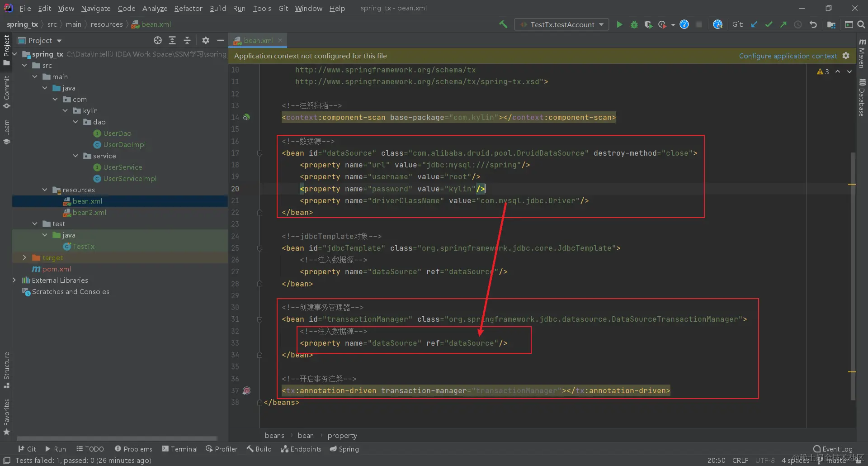Viewport: 868px width, 466px height.
Task: Click the UTF-8 encoding in status bar
Action: 765,460
